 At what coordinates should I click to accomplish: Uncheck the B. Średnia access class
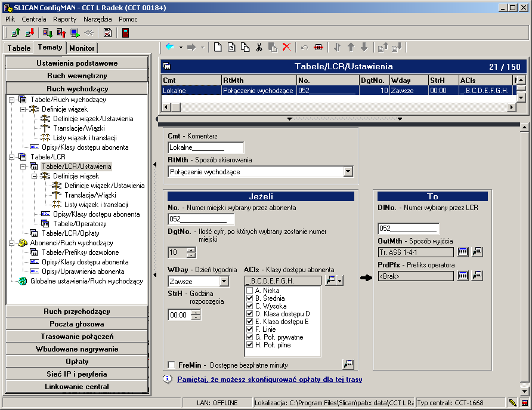coord(250,298)
